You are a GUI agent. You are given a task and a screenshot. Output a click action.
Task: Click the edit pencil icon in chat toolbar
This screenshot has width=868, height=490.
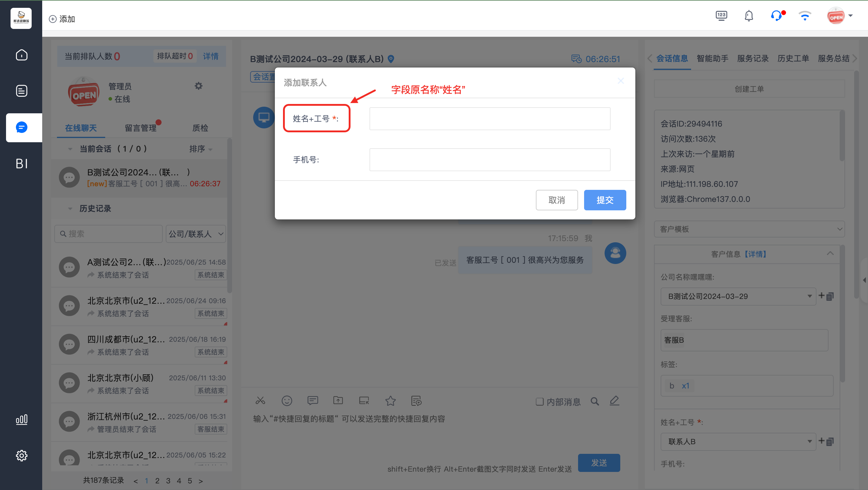point(615,401)
